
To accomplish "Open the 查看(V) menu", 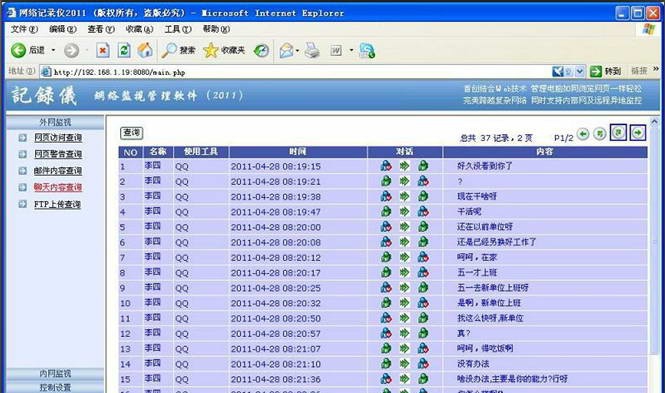I will (101, 29).
